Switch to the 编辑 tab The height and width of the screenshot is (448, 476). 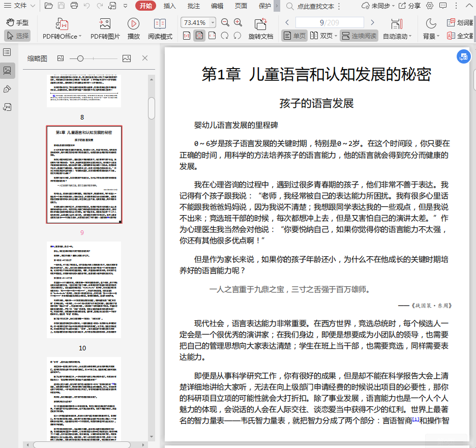click(x=217, y=6)
